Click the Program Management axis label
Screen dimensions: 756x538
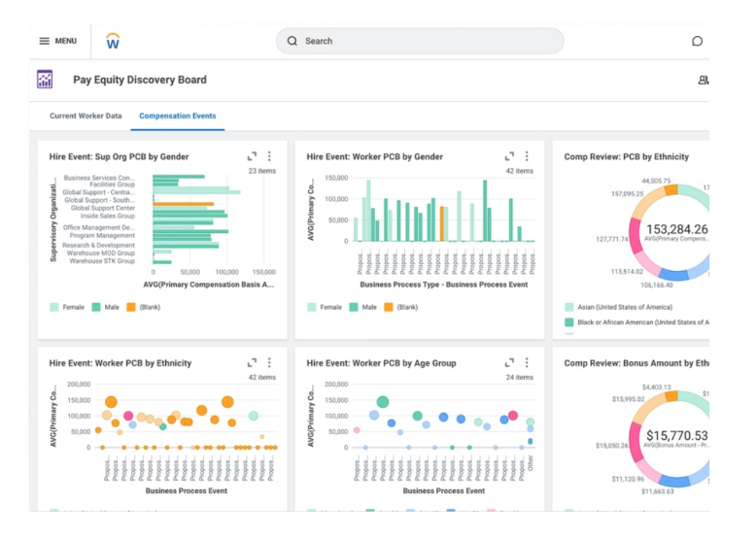(x=102, y=236)
